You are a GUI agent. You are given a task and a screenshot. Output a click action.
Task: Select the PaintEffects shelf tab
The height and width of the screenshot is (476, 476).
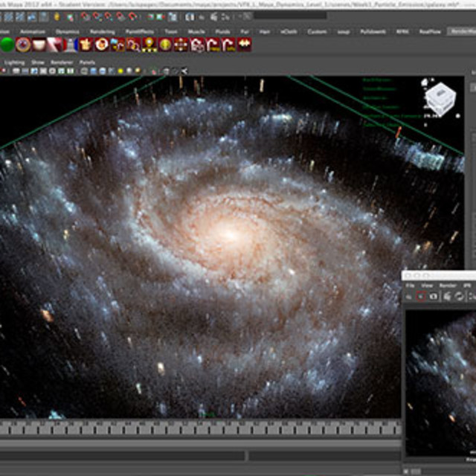click(x=139, y=31)
